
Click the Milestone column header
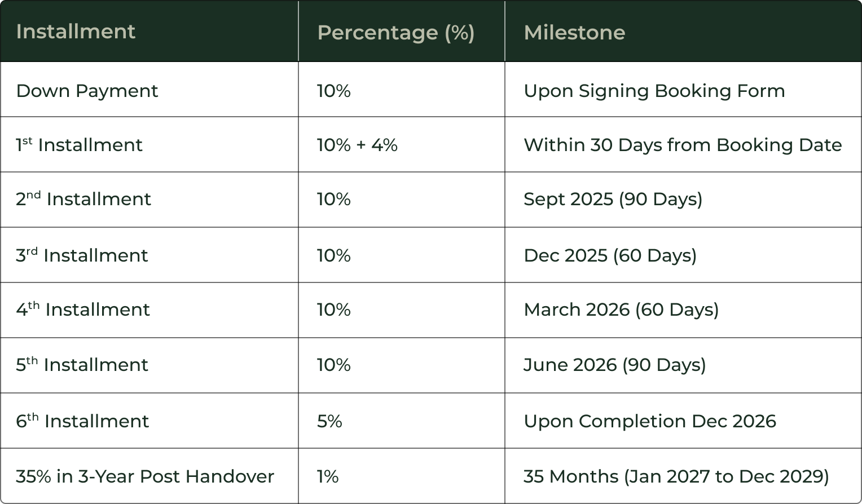coord(574,33)
